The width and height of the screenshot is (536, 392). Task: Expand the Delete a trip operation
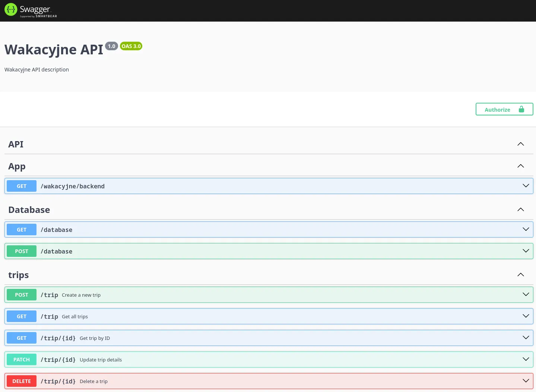pyautogui.click(x=526, y=380)
